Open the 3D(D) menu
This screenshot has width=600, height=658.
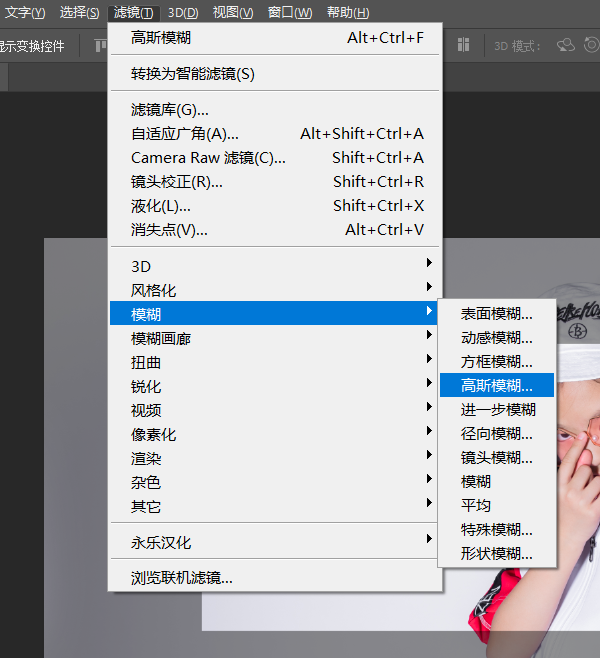click(183, 13)
